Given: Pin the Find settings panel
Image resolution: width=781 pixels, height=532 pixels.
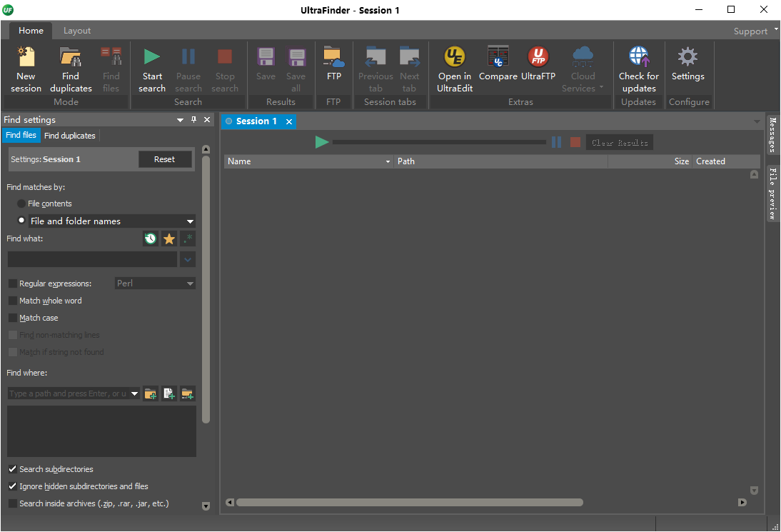Looking at the screenshot, I should click(193, 119).
